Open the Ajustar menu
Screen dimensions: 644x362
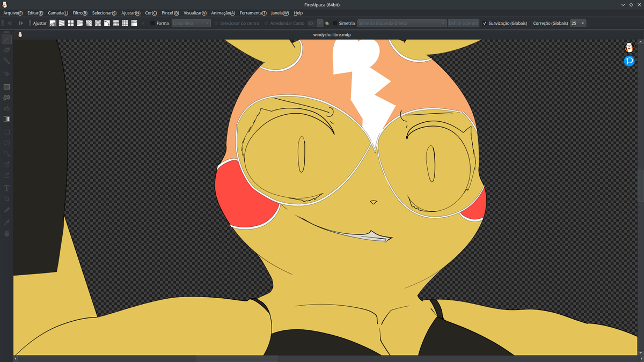point(131,13)
